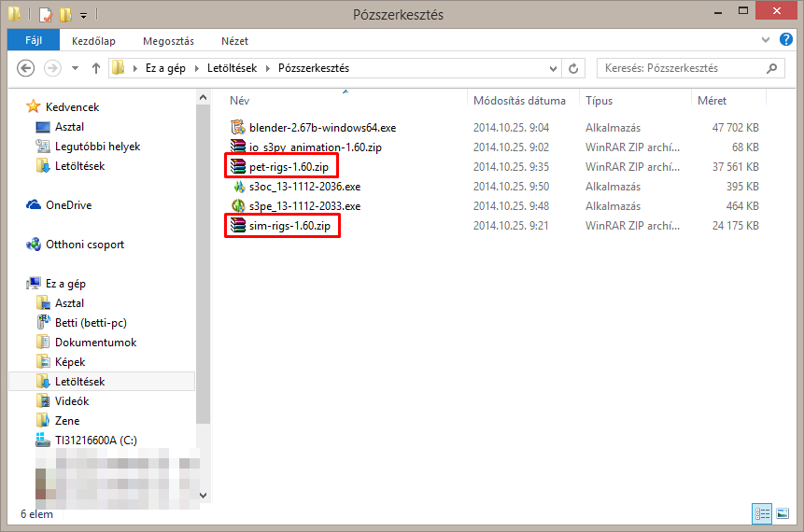Click the OneDrive cloud icon
The image size is (804, 532).
[34, 205]
